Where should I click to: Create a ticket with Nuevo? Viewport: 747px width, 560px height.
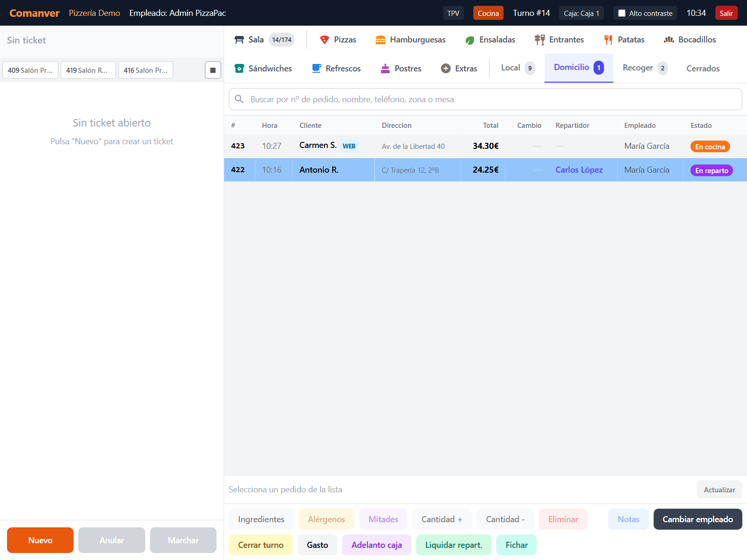click(x=40, y=540)
